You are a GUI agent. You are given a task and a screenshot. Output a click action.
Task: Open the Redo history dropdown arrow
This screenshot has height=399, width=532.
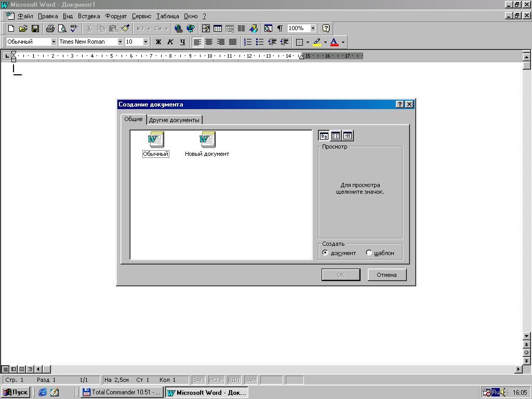tap(166, 29)
